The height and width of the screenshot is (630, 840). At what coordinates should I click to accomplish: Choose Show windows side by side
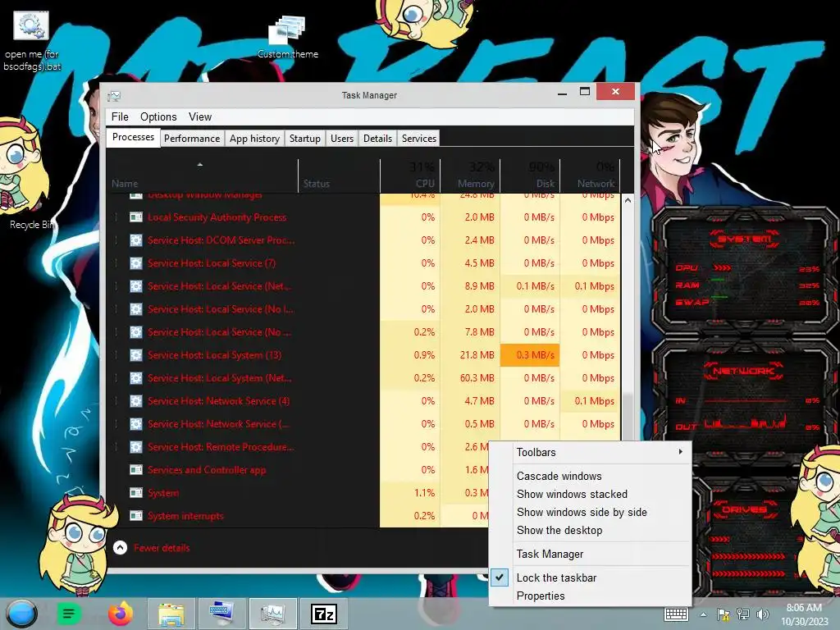click(x=590, y=512)
